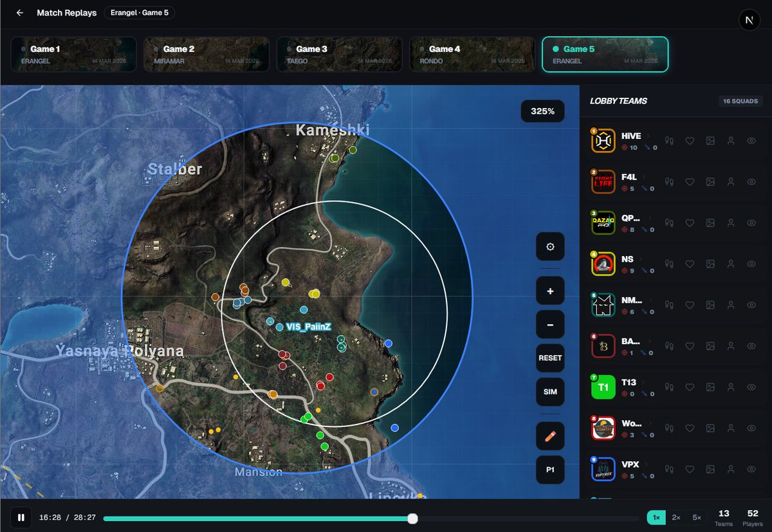Select the pencil drawing tool
This screenshot has width=772, height=532.
pos(550,436)
